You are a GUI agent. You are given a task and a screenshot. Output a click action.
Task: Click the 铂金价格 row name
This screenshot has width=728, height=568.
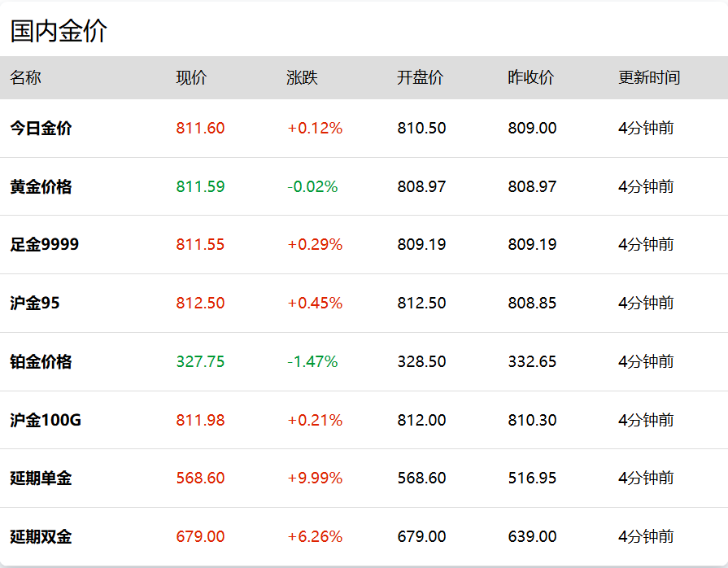pyautogui.click(x=41, y=361)
